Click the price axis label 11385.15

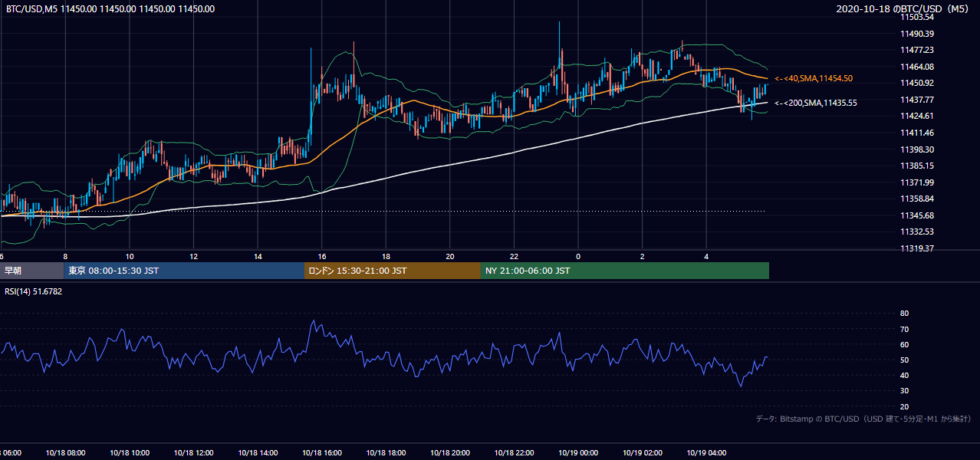click(x=917, y=166)
